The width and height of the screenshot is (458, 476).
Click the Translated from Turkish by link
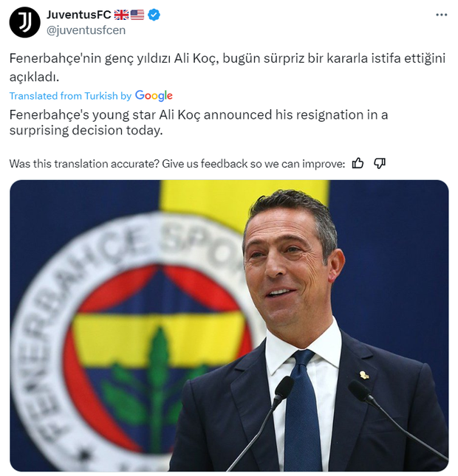(x=70, y=96)
